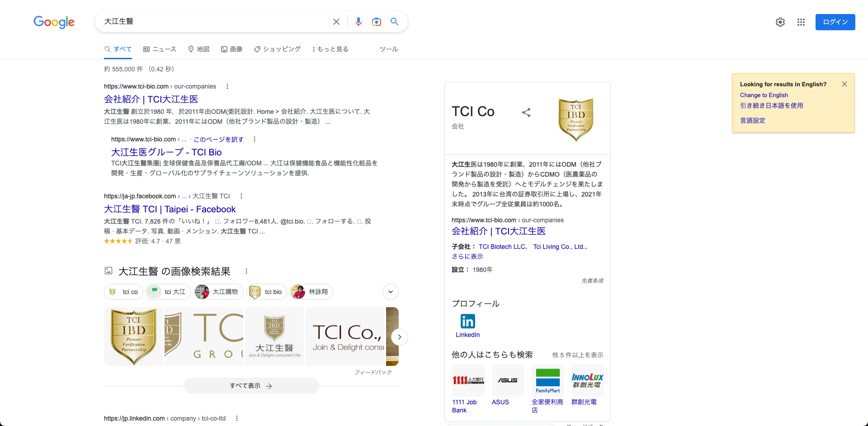Click フィードバック under image results

tap(373, 372)
